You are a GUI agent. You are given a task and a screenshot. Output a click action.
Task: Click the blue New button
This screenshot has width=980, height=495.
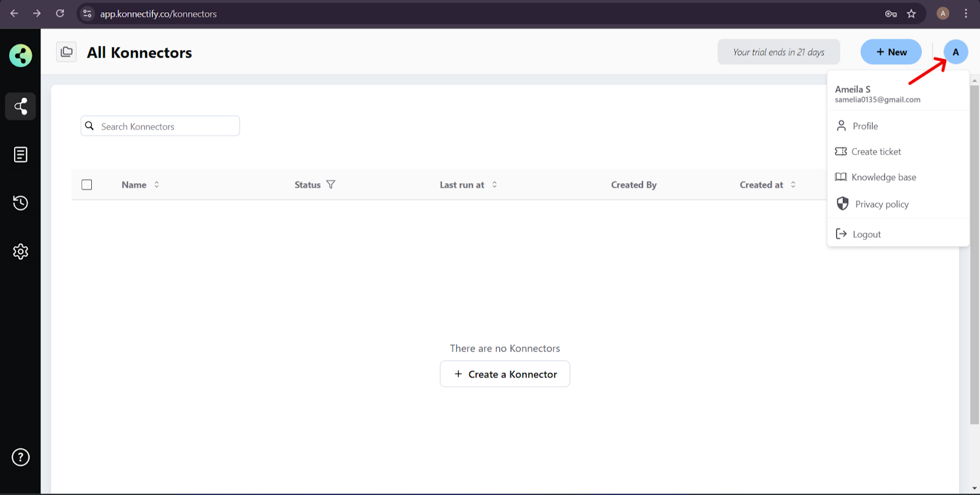(891, 52)
